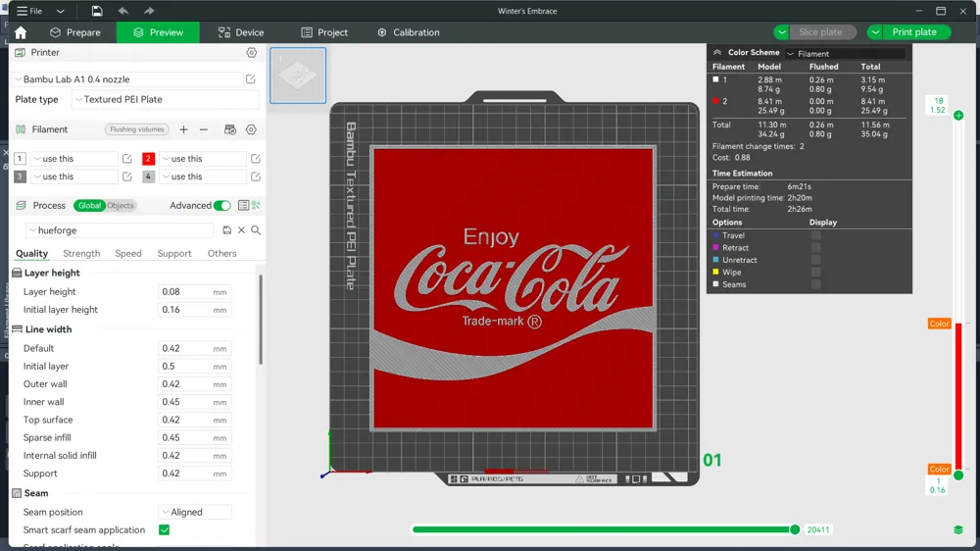Add a filament with the plus icon
Screen dimensions: 980x551
(183, 129)
